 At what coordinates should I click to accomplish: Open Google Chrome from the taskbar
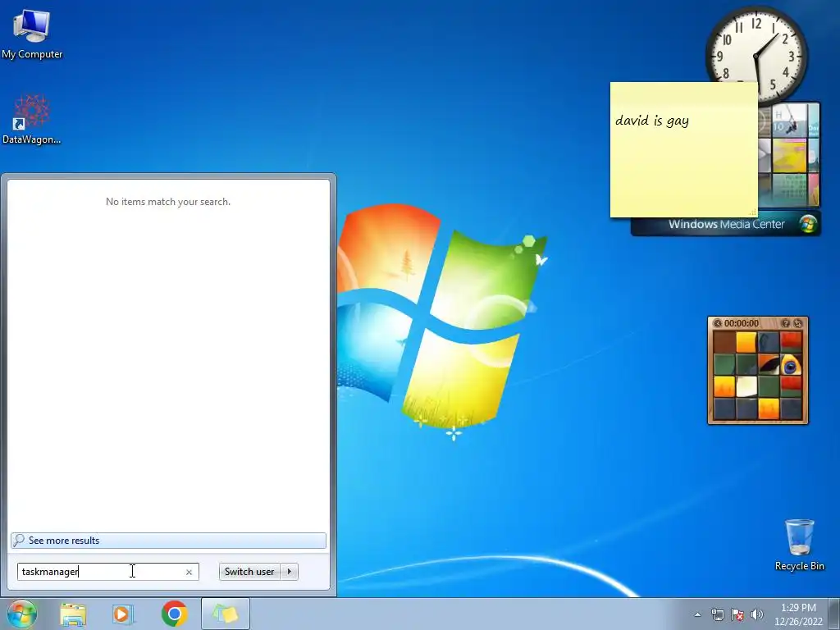[174, 614]
